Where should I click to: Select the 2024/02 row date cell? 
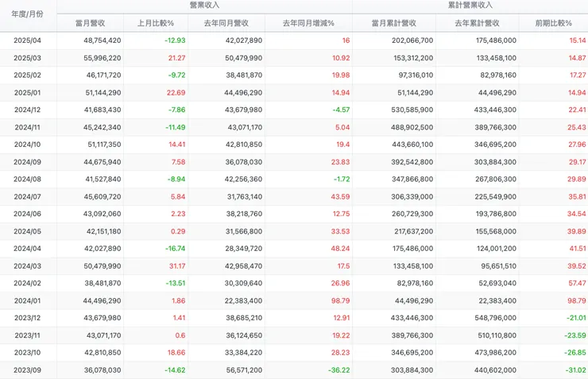click(x=27, y=283)
